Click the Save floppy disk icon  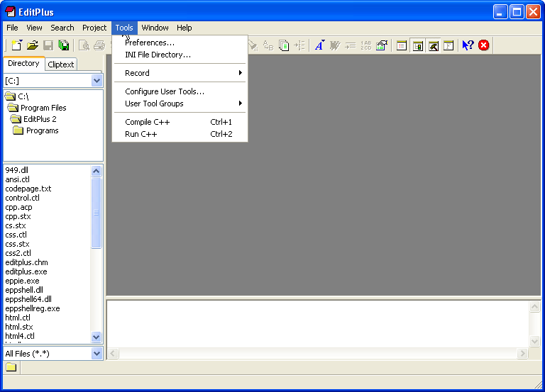point(48,45)
